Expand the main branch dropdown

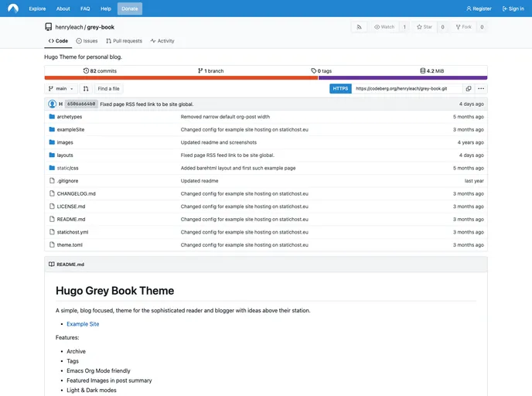[60, 89]
